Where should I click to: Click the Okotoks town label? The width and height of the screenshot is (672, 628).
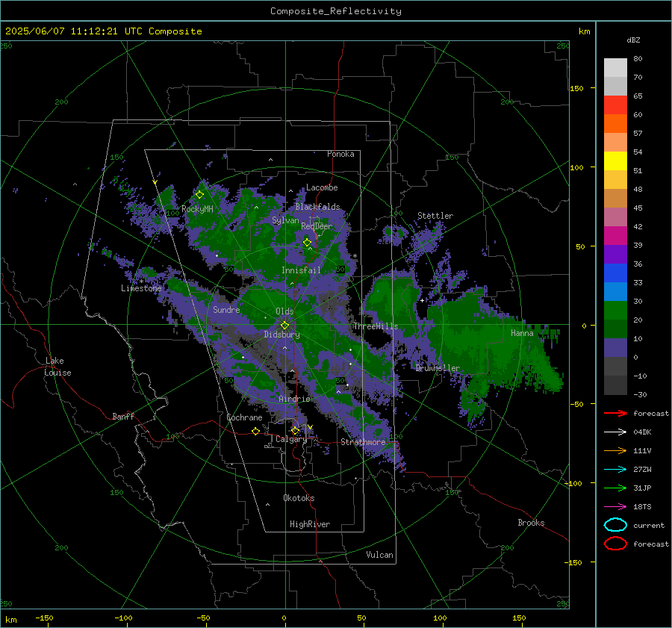299,498
